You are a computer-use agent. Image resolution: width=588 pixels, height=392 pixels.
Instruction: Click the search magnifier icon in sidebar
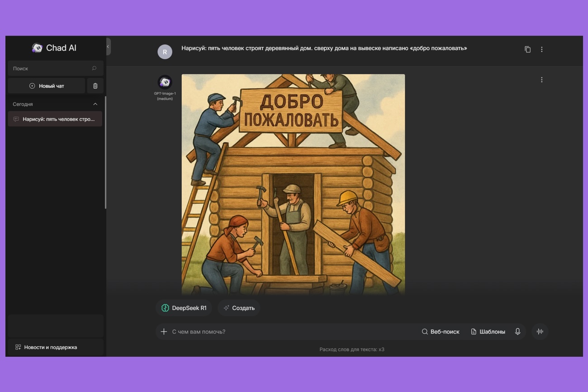pos(94,68)
